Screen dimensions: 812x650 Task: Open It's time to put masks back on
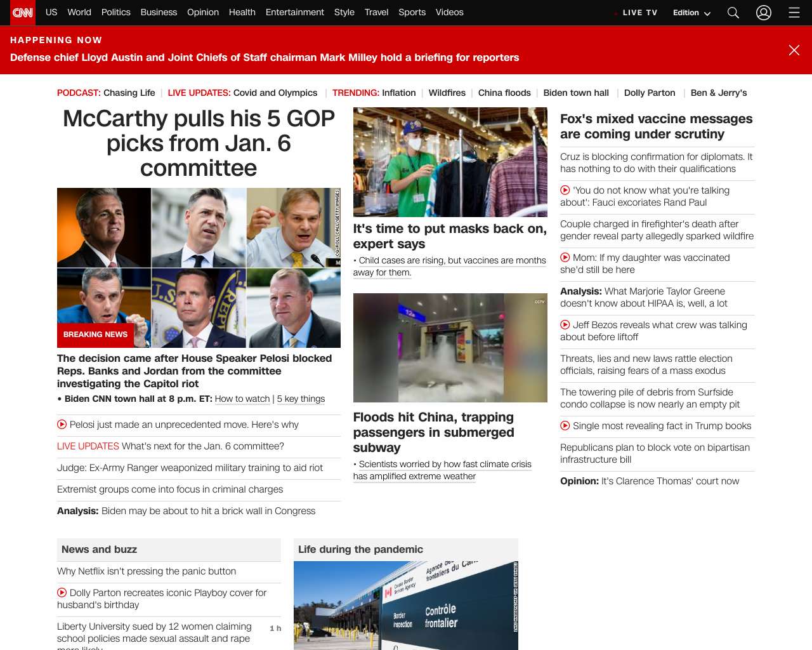(450, 236)
